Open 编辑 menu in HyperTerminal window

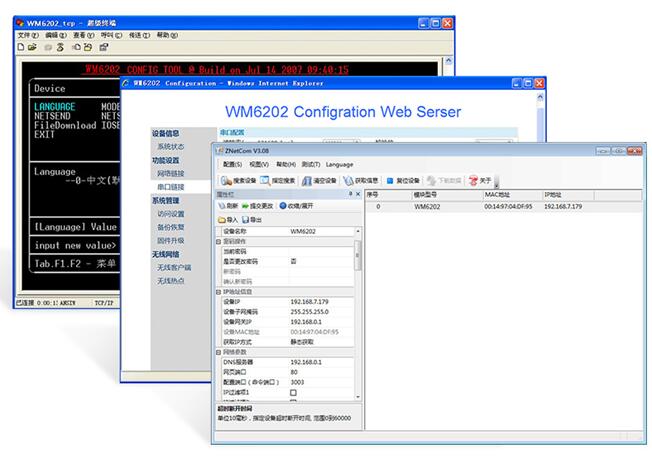56,35
